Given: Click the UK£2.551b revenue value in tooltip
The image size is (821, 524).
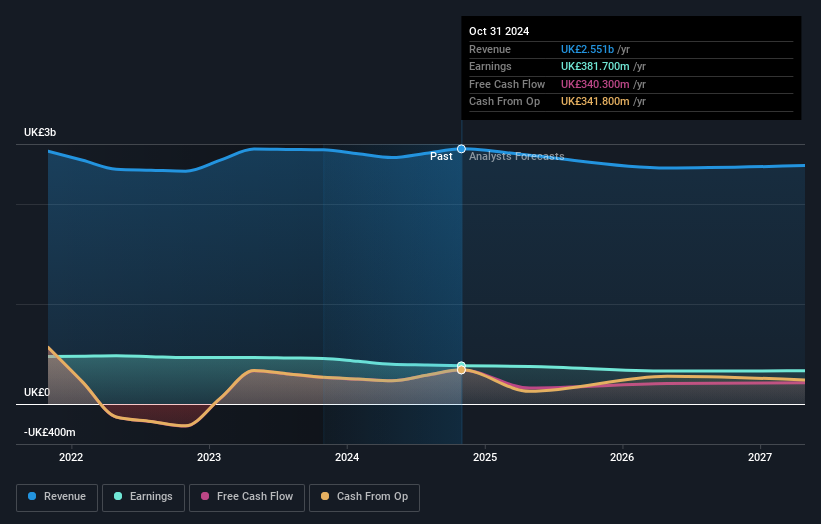Looking at the screenshot, I should click(x=587, y=49).
